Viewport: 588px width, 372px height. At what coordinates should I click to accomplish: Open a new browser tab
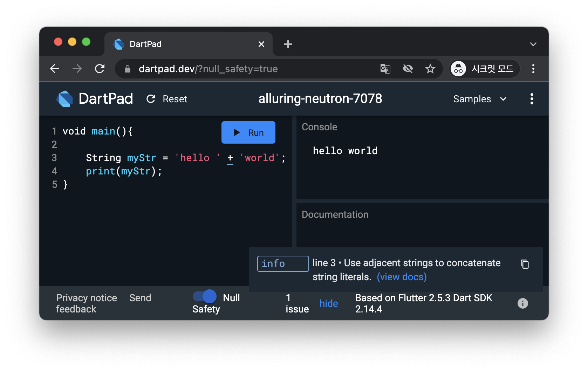coord(288,44)
